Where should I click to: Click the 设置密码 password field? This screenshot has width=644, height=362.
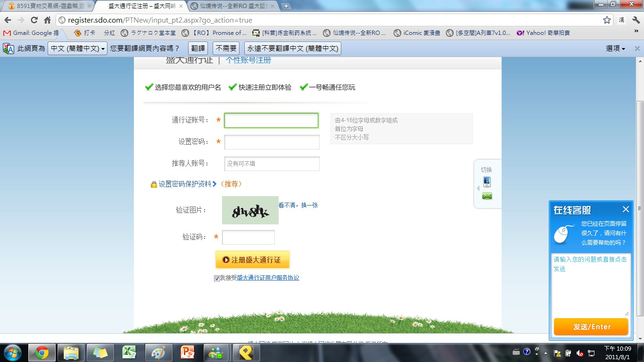point(272,142)
